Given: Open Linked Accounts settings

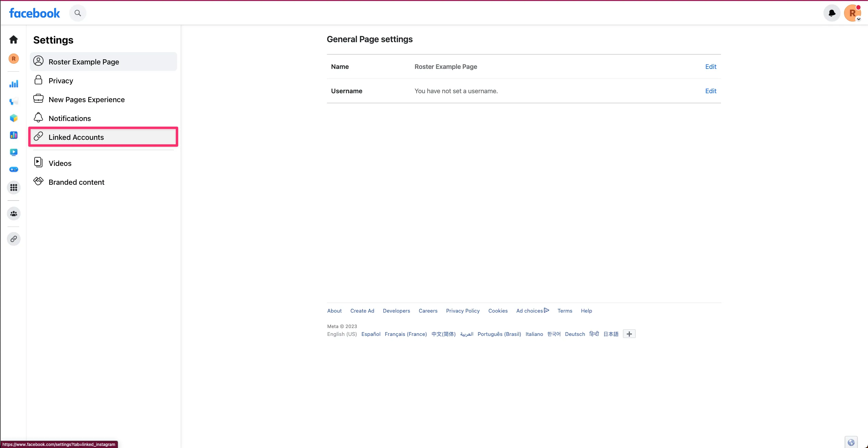Looking at the screenshot, I should coord(103,137).
